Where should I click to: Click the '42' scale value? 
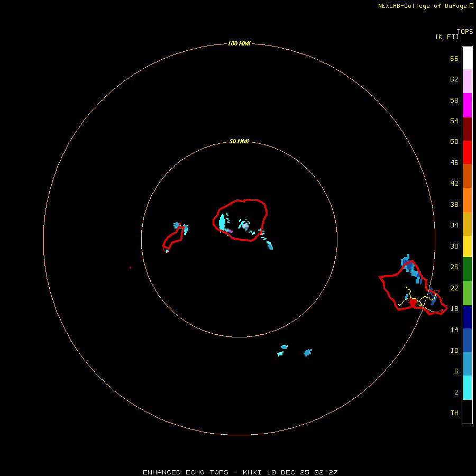tap(454, 183)
